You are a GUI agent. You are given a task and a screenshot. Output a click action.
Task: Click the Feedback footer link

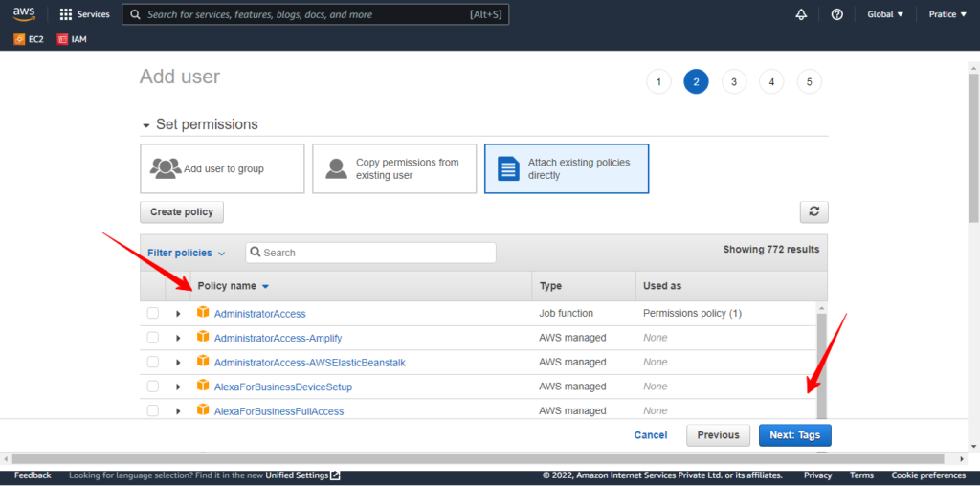pyautogui.click(x=33, y=475)
